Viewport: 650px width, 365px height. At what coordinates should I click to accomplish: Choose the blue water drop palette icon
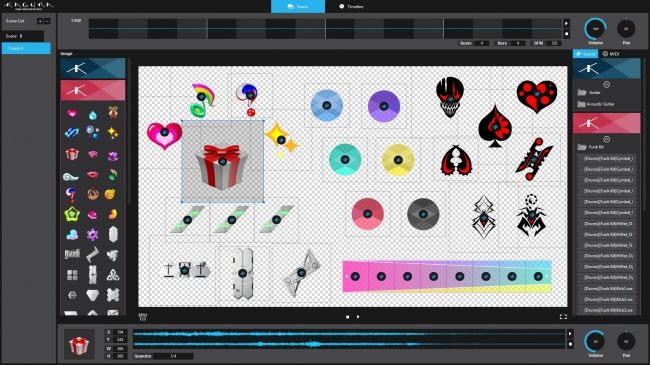click(92, 115)
